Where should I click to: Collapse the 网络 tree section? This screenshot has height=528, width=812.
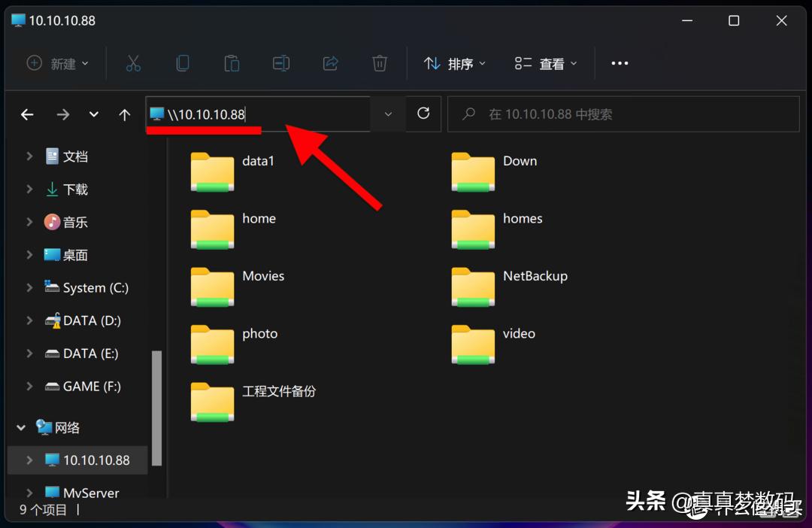[21, 427]
